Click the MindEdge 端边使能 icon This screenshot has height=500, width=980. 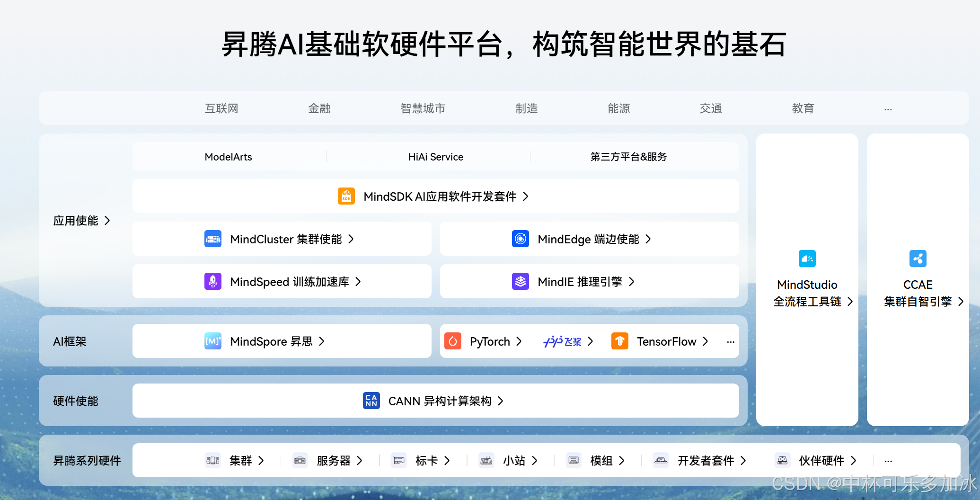click(x=521, y=239)
